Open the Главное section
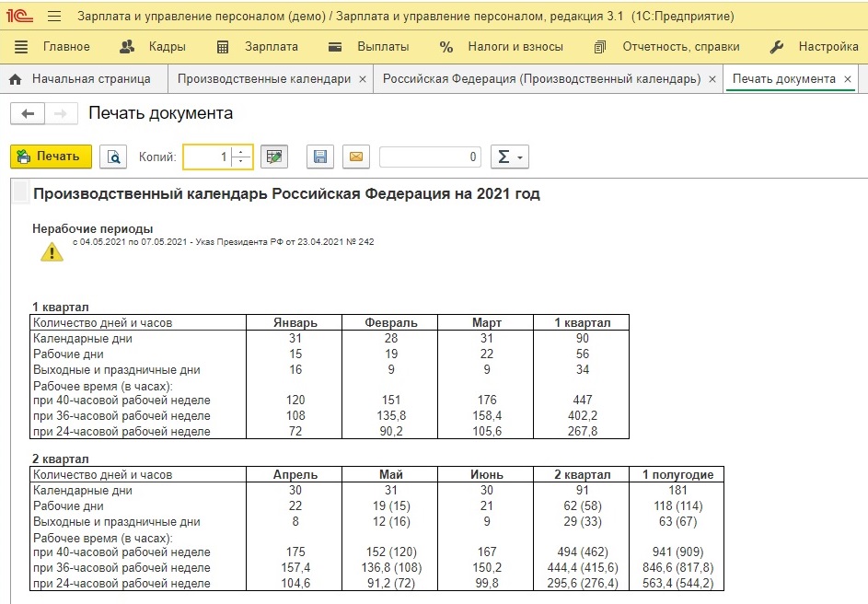Screen dimensions: 868x604 coord(52,47)
